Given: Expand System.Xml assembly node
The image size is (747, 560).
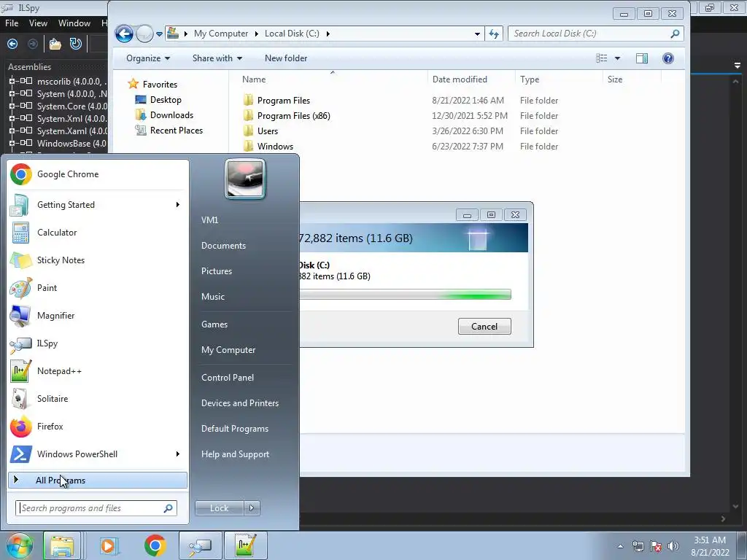Looking at the screenshot, I should point(12,119).
